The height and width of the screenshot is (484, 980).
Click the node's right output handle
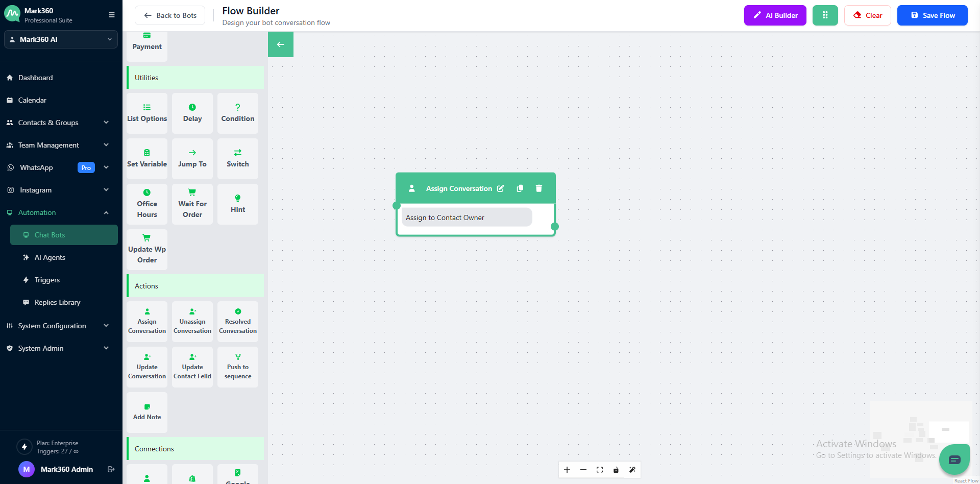tap(555, 227)
